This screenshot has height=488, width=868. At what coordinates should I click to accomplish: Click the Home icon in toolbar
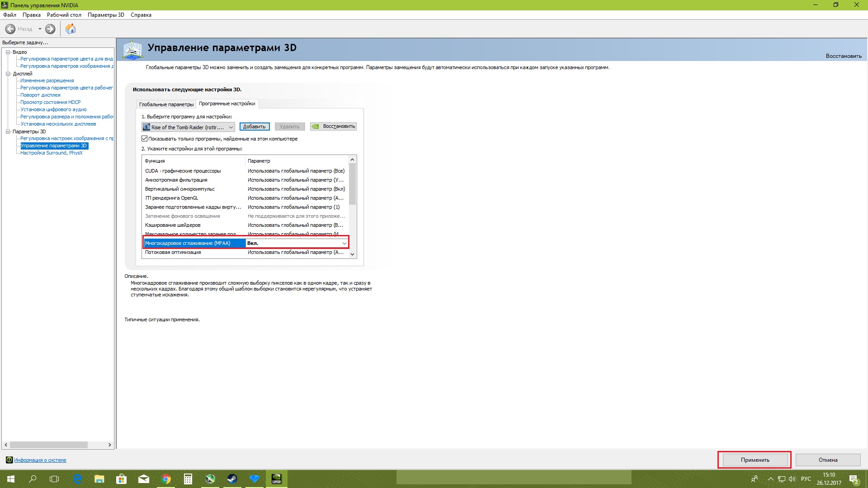coord(71,29)
